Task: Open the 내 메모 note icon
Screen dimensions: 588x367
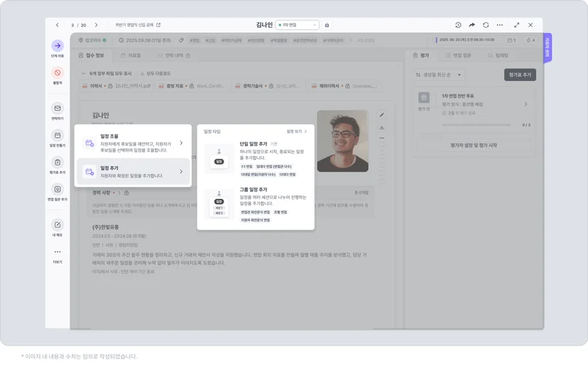Action: [58, 225]
